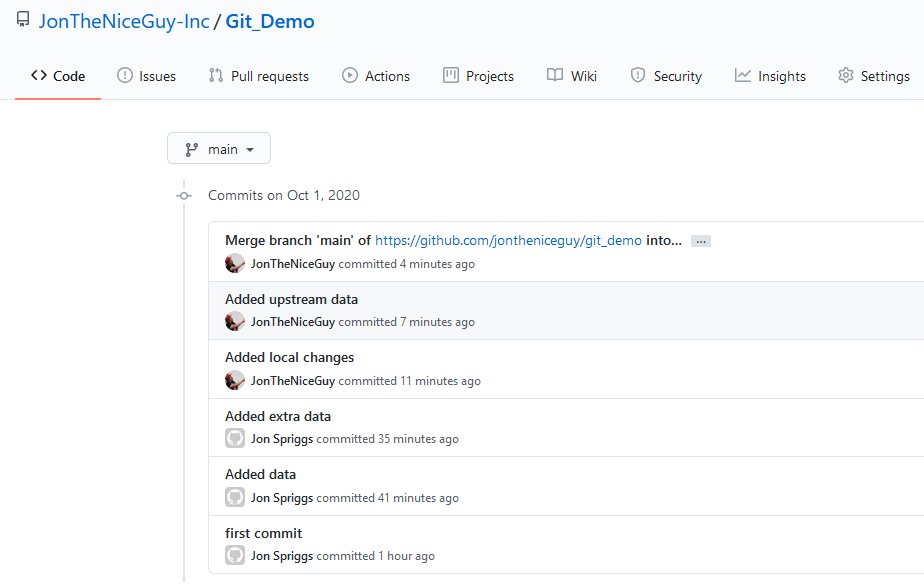Click GitHub avatar icon on 'Added data' row
This screenshot has width=924, height=585.
click(235, 497)
